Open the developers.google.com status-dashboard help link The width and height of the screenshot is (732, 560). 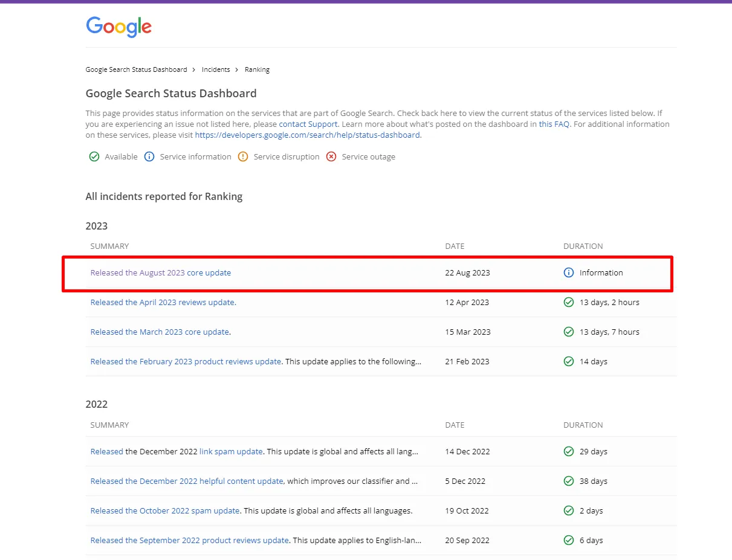tap(307, 135)
